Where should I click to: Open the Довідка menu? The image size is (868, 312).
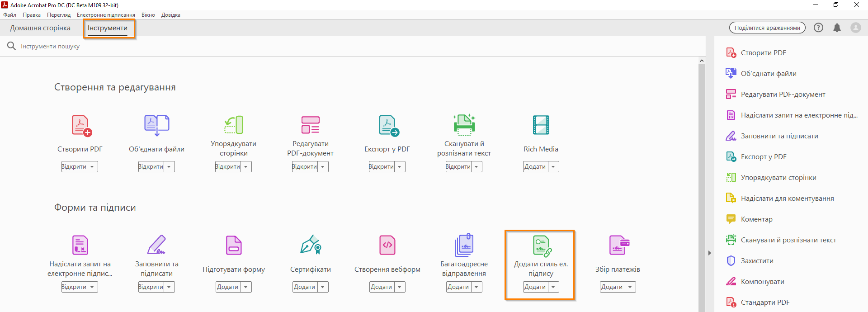(x=171, y=15)
